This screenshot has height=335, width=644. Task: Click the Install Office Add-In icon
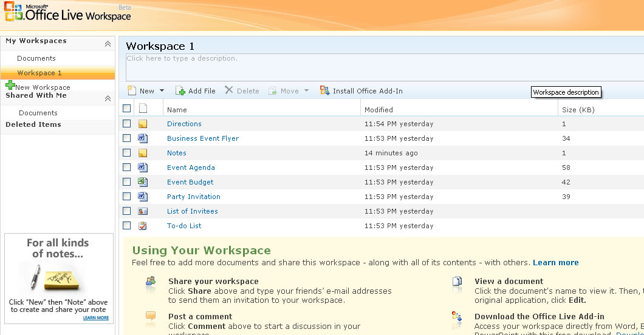[324, 90]
